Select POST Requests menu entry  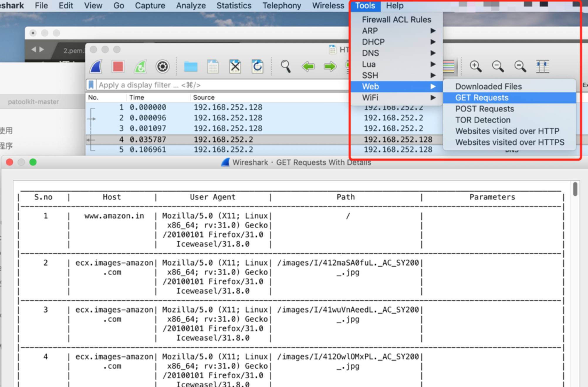coord(484,109)
